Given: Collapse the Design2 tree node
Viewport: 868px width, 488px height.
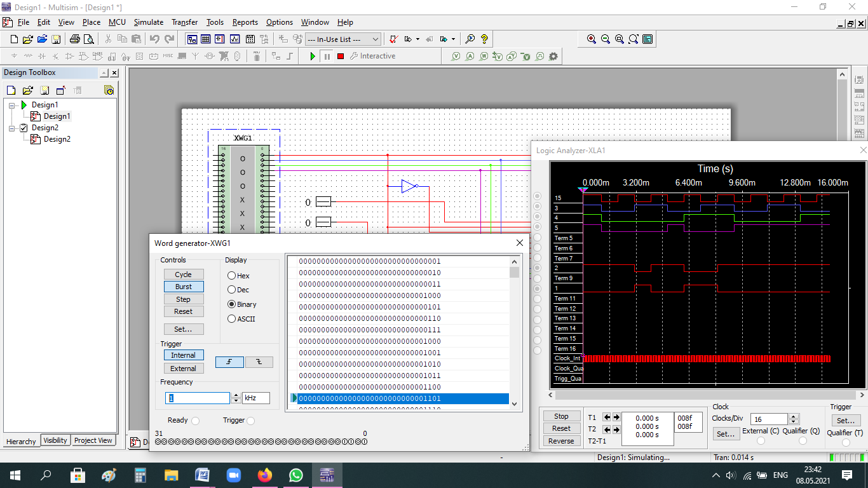Looking at the screenshot, I should (12, 128).
